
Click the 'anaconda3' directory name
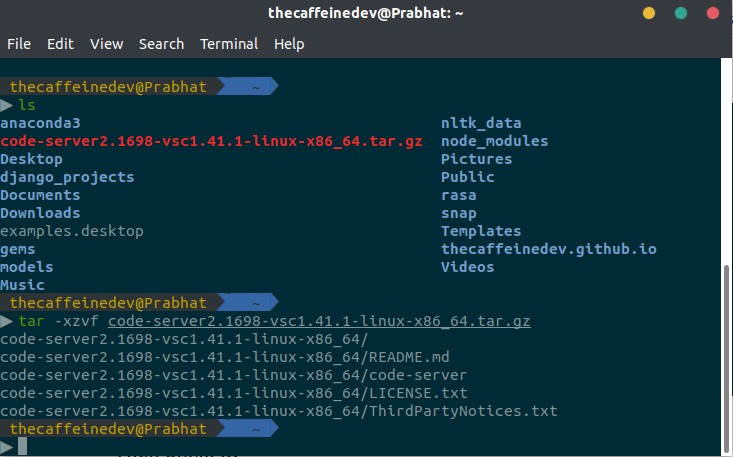tap(40, 123)
